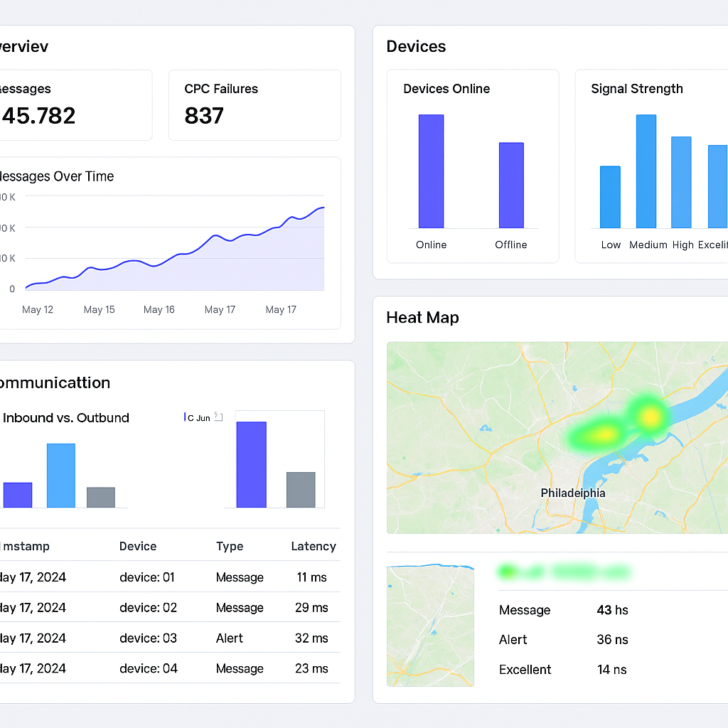Sort table by Latency column header
The height and width of the screenshot is (728, 728).
[313, 546]
